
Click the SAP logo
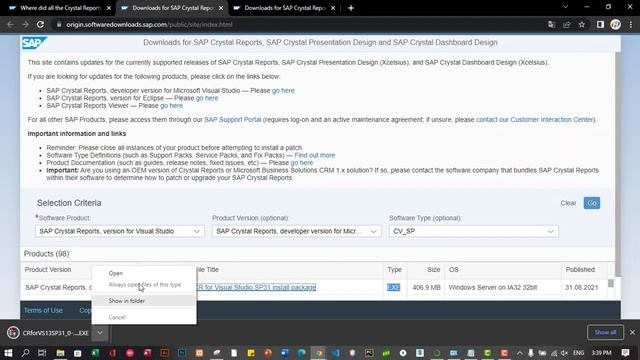(x=34, y=43)
